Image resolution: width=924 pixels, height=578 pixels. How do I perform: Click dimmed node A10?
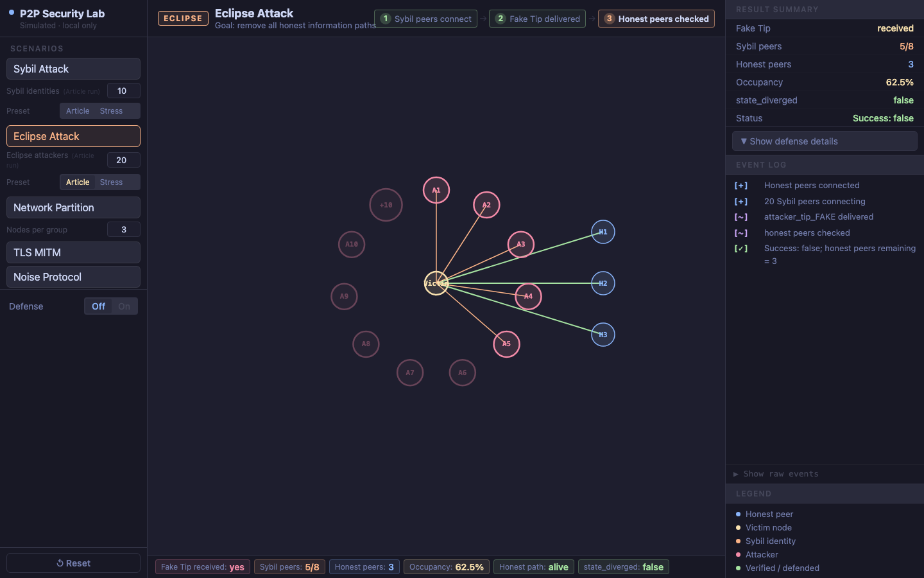pos(352,244)
